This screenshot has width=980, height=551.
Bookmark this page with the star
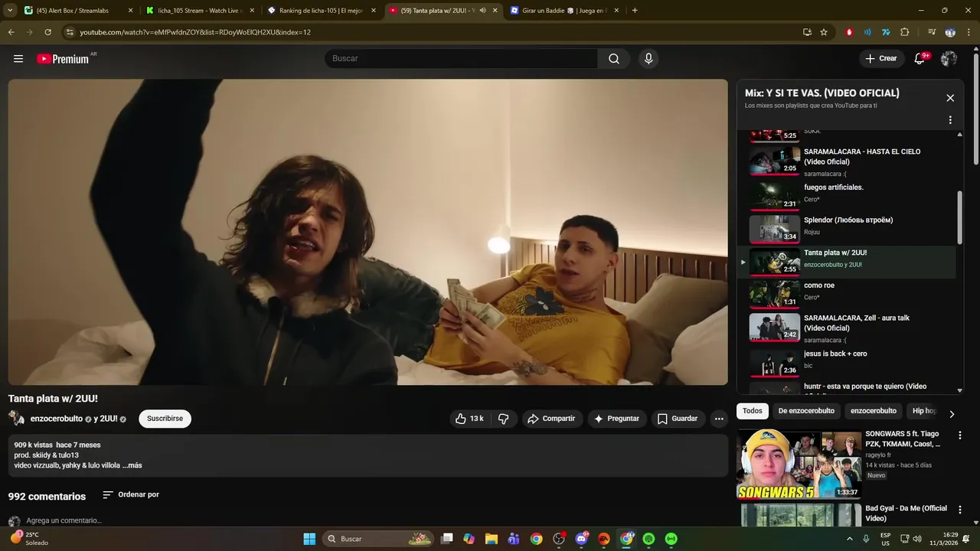824,32
